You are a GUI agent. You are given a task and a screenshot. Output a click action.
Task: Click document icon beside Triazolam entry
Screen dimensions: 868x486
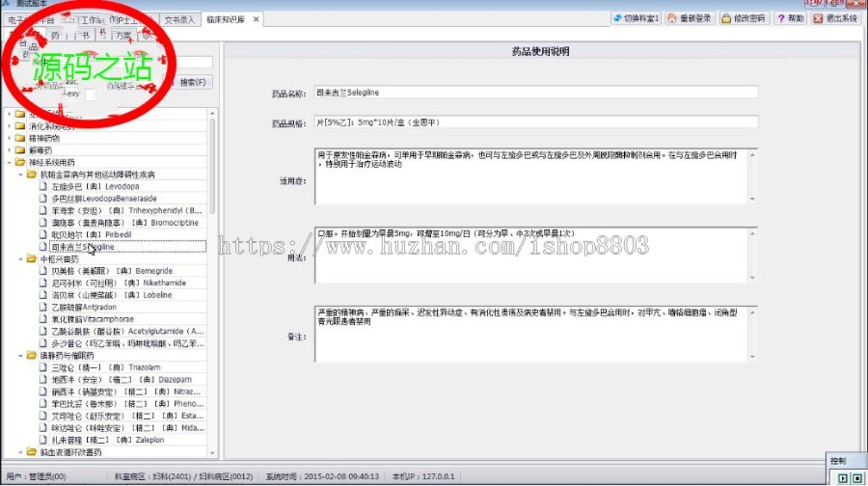[43, 367]
